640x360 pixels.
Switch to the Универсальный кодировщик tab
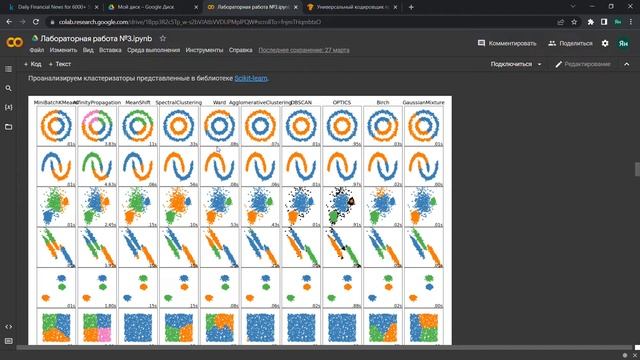[x=351, y=7]
